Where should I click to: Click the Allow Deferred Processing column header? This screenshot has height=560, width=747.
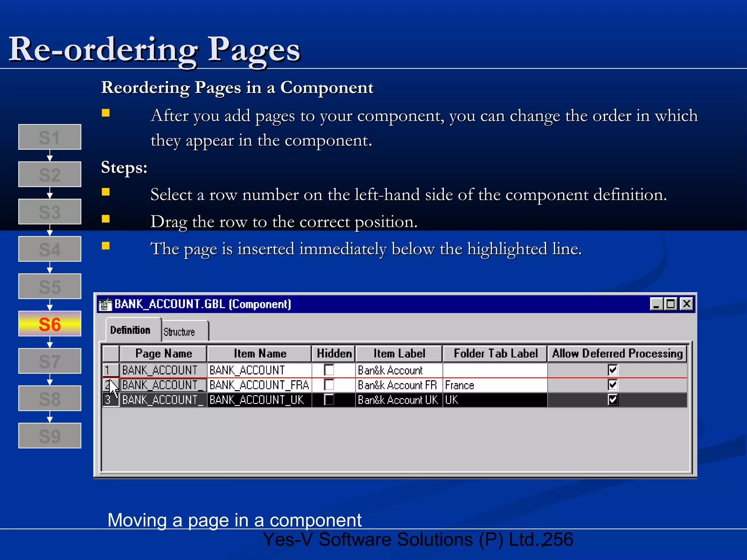pyautogui.click(x=617, y=353)
